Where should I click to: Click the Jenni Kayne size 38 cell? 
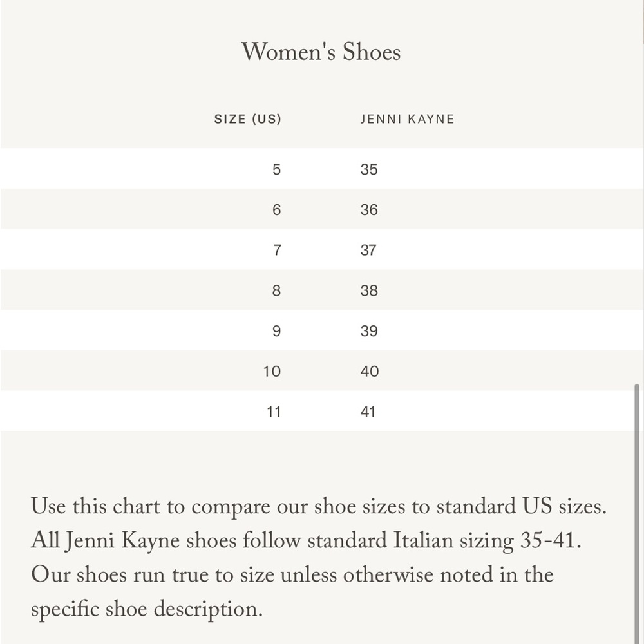(369, 290)
